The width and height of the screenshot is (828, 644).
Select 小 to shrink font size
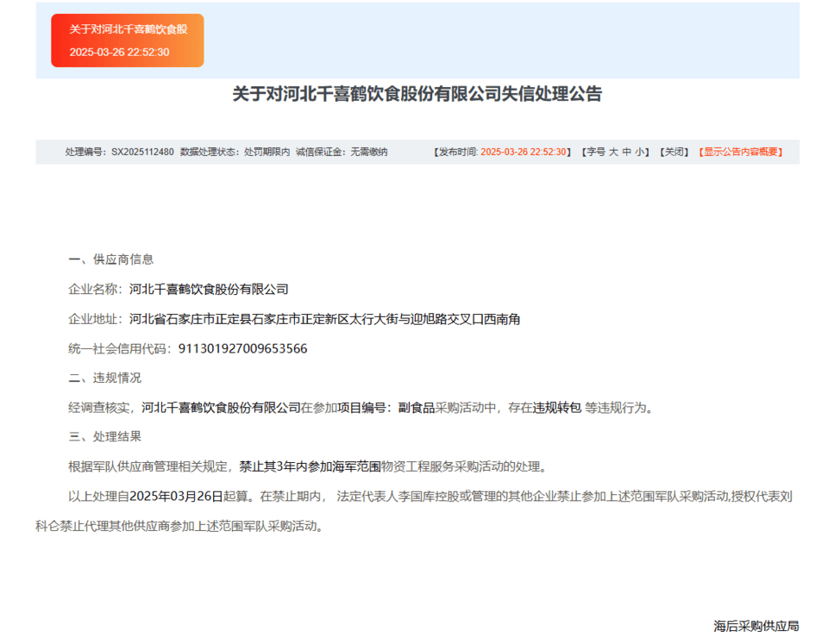pyautogui.click(x=638, y=152)
